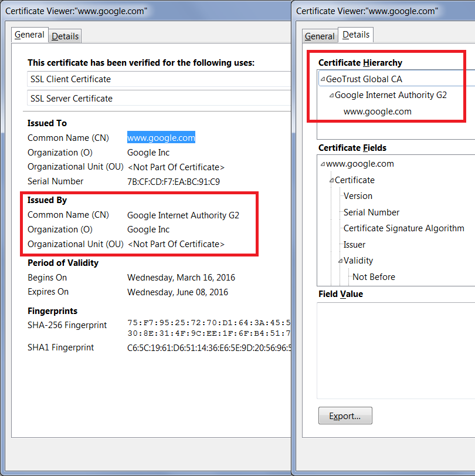
Task: Click SHA-256 fingerprint value starting 75:F7
Action: pyautogui.click(x=209, y=328)
